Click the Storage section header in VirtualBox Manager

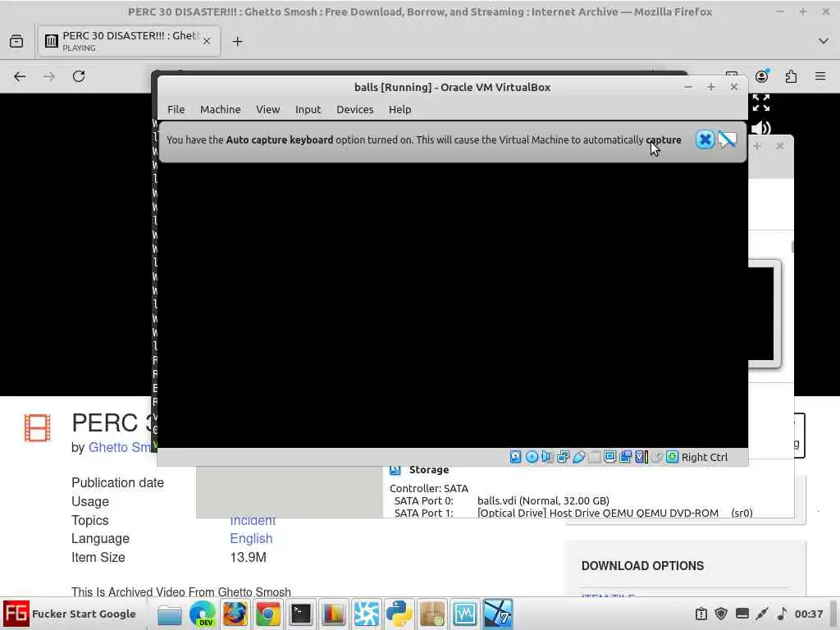pyautogui.click(x=428, y=470)
